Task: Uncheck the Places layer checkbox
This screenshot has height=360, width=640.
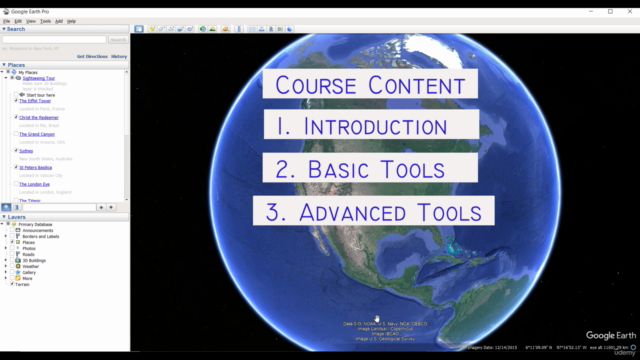Action: pos(12,242)
